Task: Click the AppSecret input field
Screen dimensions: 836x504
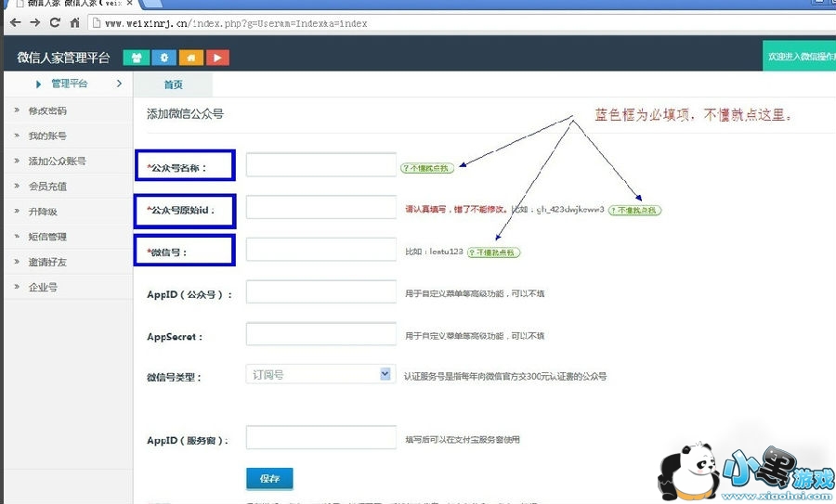Action: [x=321, y=333]
